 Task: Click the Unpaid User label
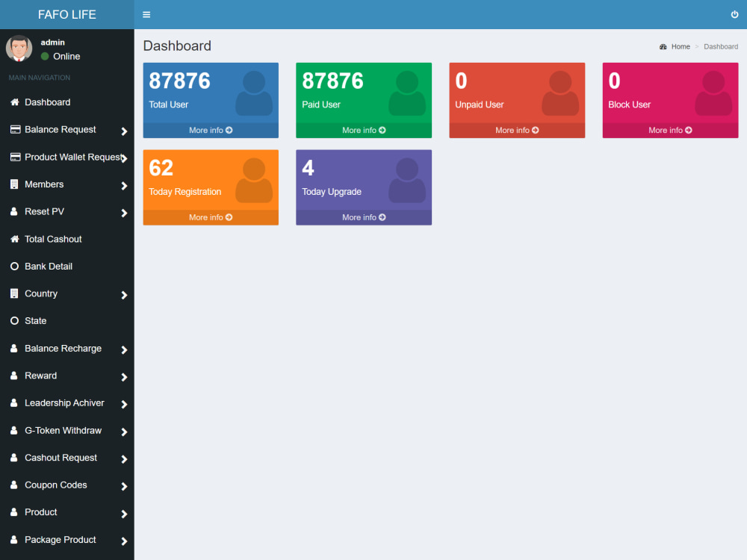click(x=479, y=105)
